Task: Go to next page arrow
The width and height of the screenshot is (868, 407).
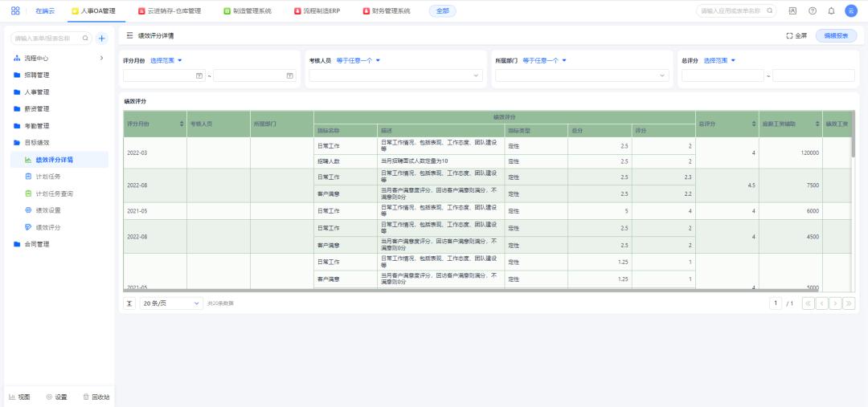Action: (835, 303)
